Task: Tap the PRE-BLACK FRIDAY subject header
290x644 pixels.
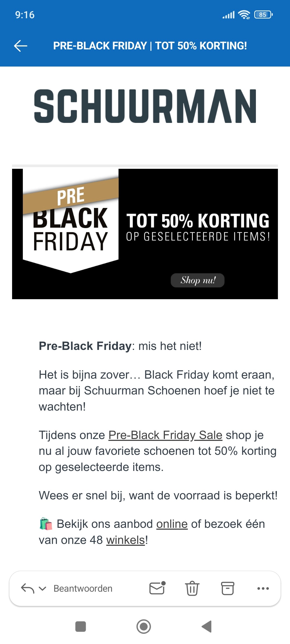Action: click(x=150, y=46)
